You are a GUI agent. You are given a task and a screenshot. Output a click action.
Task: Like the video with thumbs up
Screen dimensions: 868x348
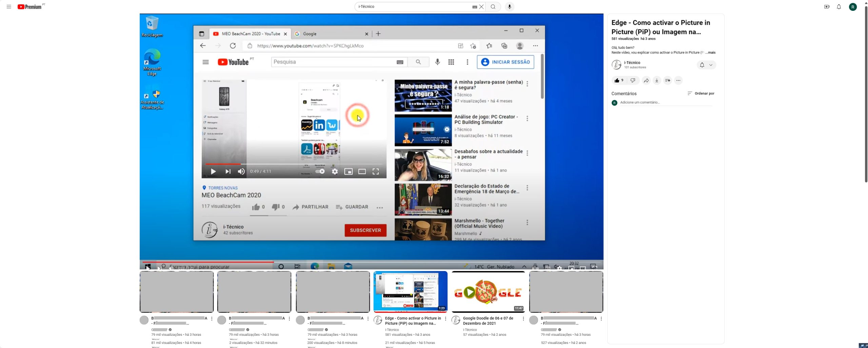[619, 80]
